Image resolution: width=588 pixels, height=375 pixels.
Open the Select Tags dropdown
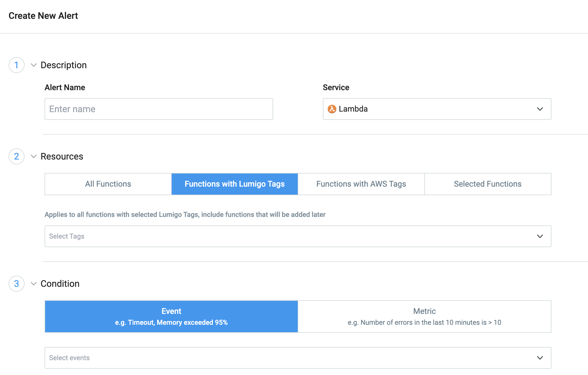298,236
